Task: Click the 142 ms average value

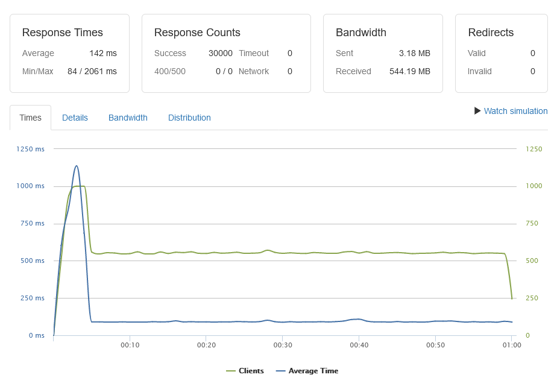Action: pos(103,53)
